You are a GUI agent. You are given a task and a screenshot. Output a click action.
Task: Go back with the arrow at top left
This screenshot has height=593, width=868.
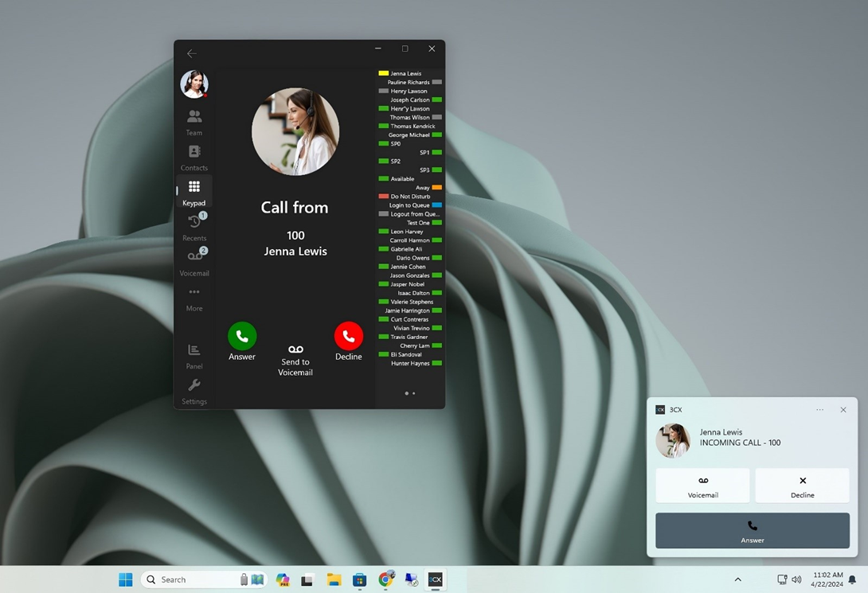tap(192, 53)
